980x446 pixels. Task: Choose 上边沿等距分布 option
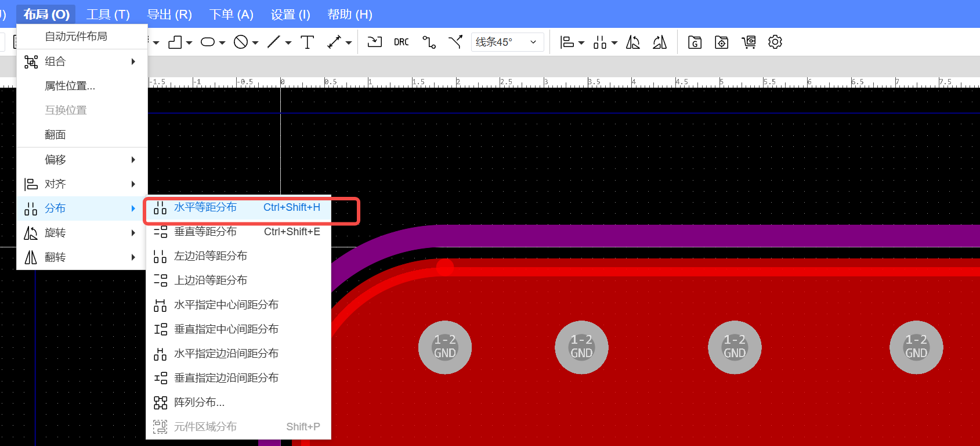point(238,280)
